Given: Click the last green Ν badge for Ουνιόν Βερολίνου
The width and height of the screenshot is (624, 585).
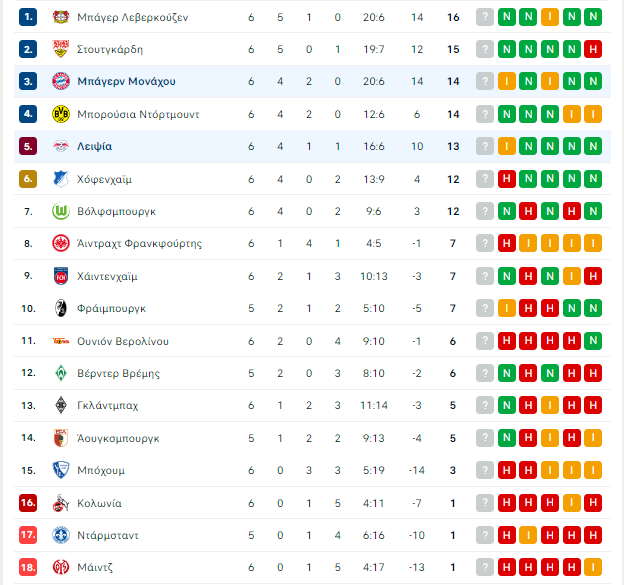Looking at the screenshot, I should [593, 341].
